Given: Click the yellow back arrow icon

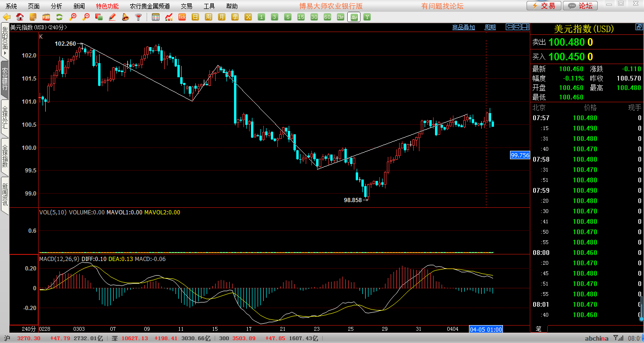Looking at the screenshot, I should tap(7, 17).
